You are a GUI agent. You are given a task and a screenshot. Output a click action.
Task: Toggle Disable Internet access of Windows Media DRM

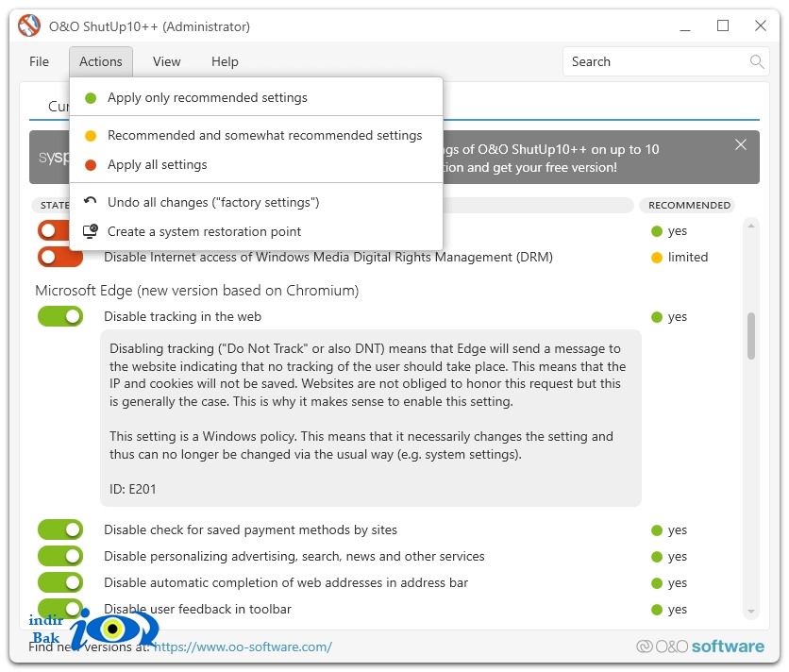click(60, 258)
